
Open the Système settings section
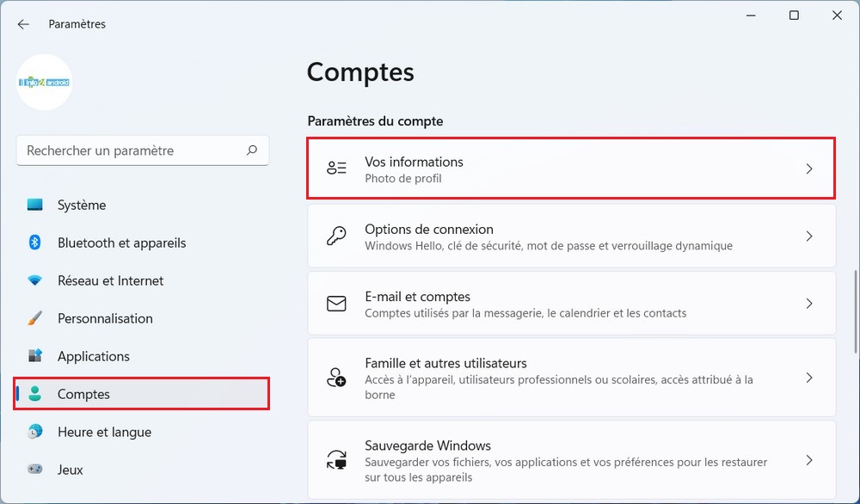click(143, 205)
